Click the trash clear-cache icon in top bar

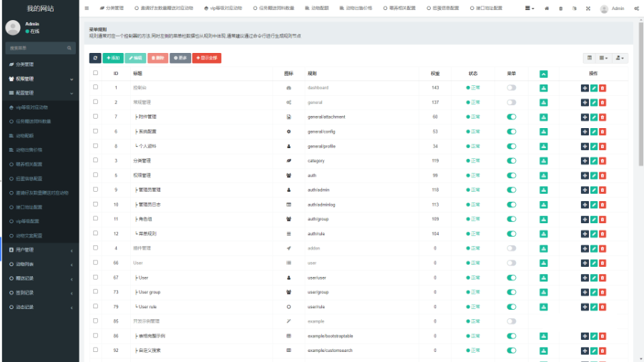point(561,9)
